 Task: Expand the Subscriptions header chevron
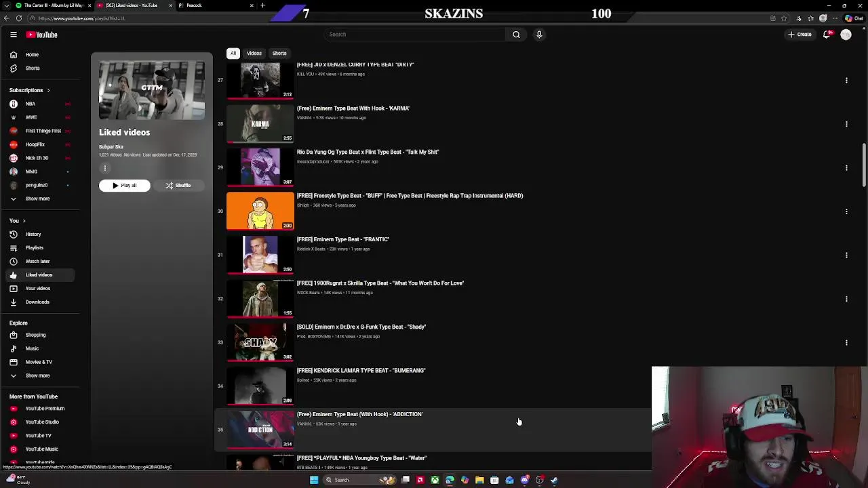pyautogui.click(x=48, y=90)
